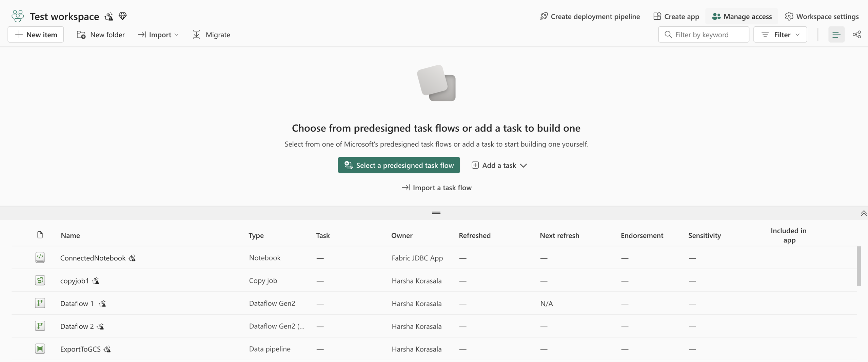This screenshot has height=362, width=868.
Task: Click Select a predesigned task flow
Action: click(x=399, y=165)
